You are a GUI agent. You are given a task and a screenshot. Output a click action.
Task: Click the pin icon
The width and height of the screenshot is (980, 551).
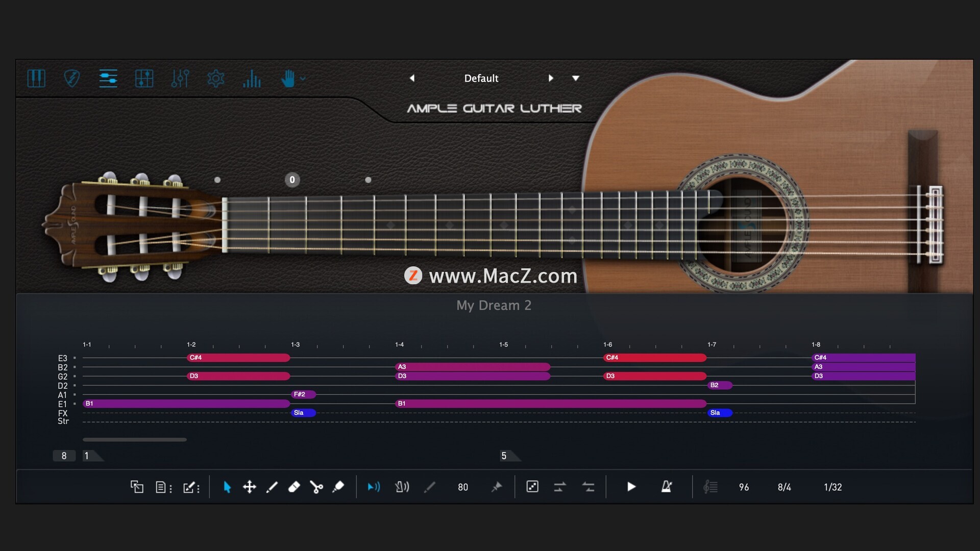point(496,487)
